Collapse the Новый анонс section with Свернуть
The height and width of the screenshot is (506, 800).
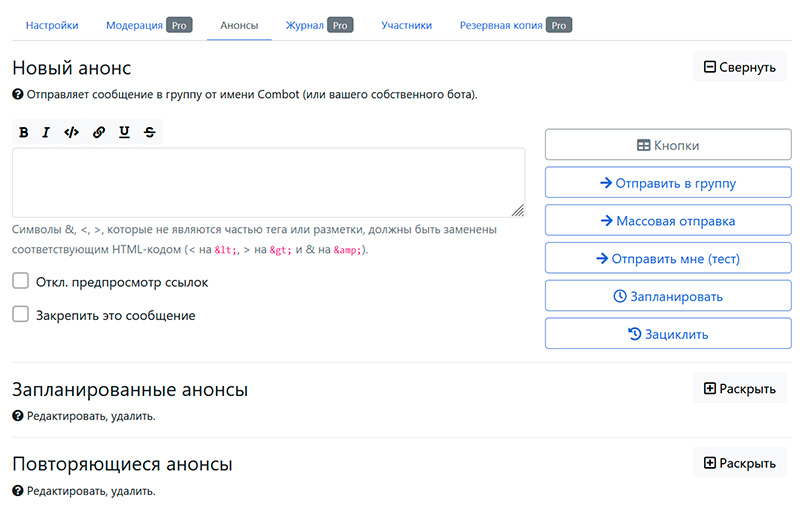[x=739, y=67]
